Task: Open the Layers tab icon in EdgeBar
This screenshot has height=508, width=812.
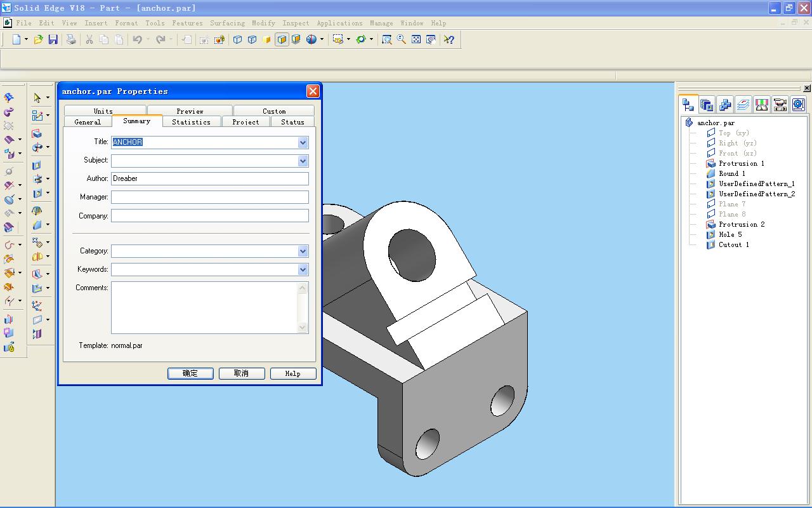Action: click(x=743, y=105)
